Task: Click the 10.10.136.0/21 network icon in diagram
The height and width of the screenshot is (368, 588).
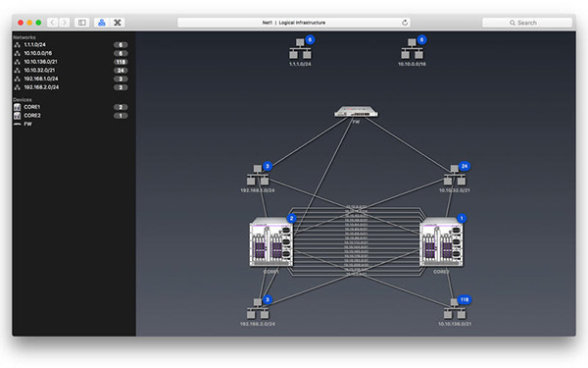Action: [x=455, y=309]
